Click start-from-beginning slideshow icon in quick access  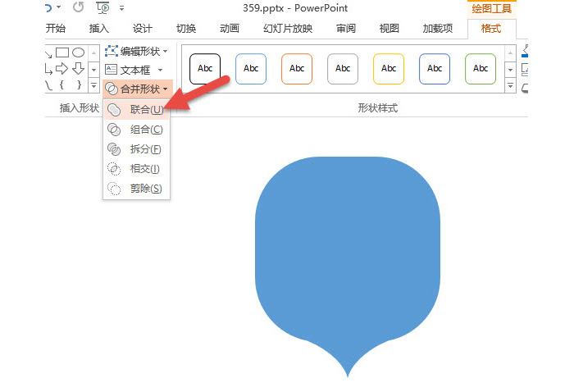click(x=103, y=9)
